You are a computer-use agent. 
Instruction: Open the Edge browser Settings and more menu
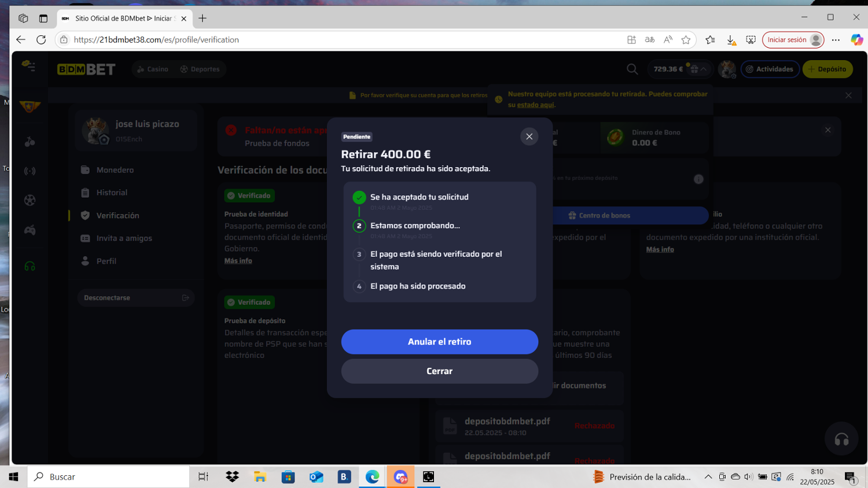click(x=836, y=40)
